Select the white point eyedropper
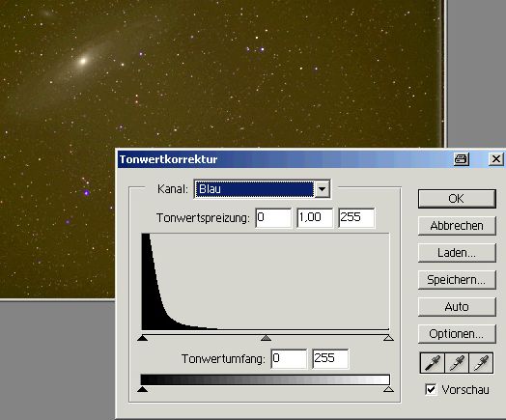Image resolution: width=506 pixels, height=420 pixels. pyautogui.click(x=481, y=363)
